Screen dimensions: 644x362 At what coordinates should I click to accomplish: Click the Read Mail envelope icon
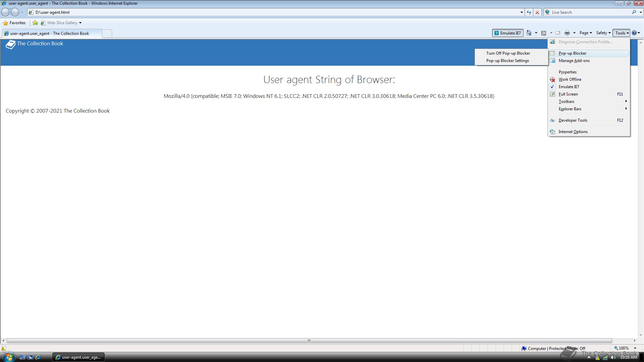tap(558, 33)
